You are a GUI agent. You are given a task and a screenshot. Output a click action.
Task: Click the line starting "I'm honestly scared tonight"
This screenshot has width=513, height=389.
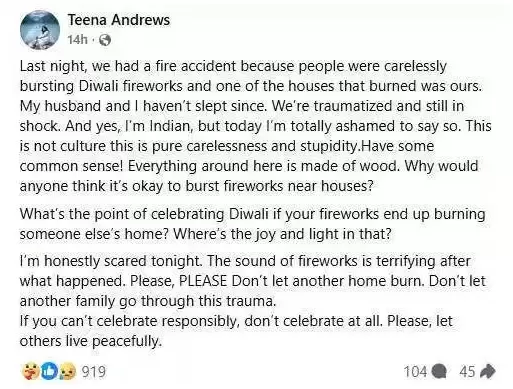click(245, 261)
